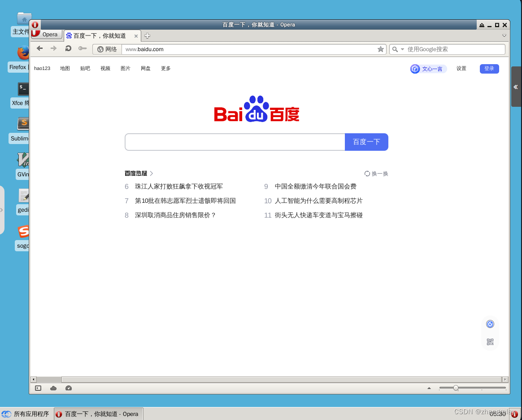Open the 网盘 link

[145, 68]
